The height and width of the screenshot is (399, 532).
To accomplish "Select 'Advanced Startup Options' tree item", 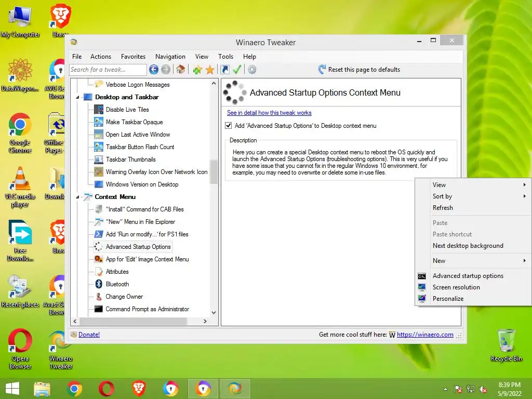I will tap(138, 247).
